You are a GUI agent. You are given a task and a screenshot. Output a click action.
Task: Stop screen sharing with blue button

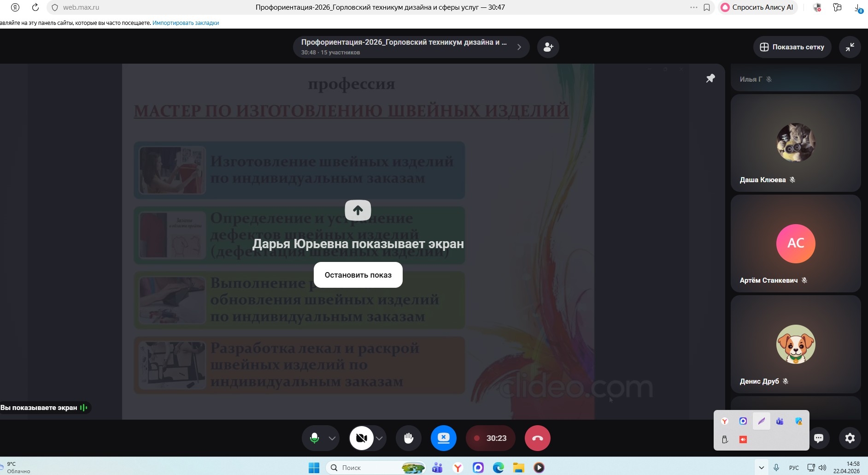444,438
